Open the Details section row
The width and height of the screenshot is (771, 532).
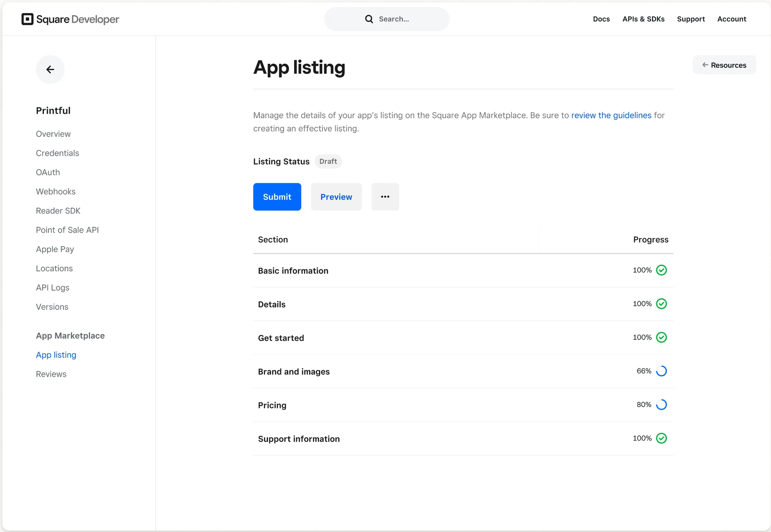[463, 304]
